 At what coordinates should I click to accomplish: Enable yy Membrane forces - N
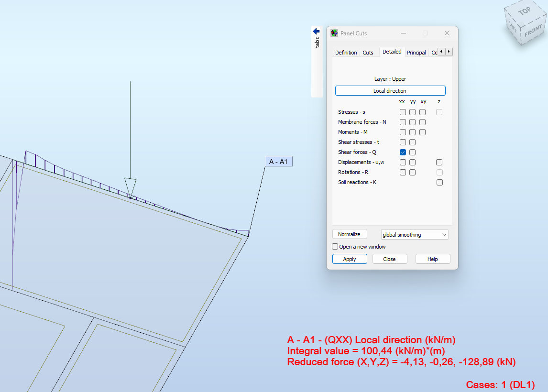click(413, 122)
